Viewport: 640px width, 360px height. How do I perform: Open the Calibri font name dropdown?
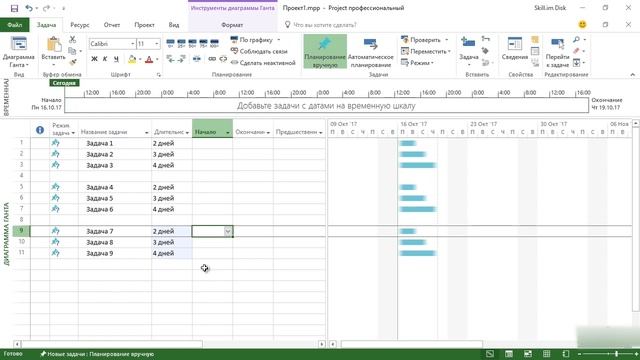133,44
